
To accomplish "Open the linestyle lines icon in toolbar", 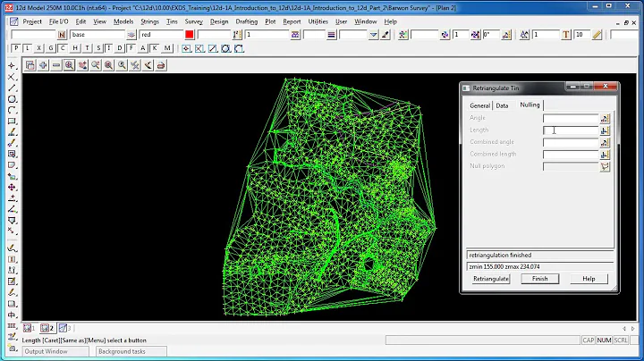I will coord(331,35).
